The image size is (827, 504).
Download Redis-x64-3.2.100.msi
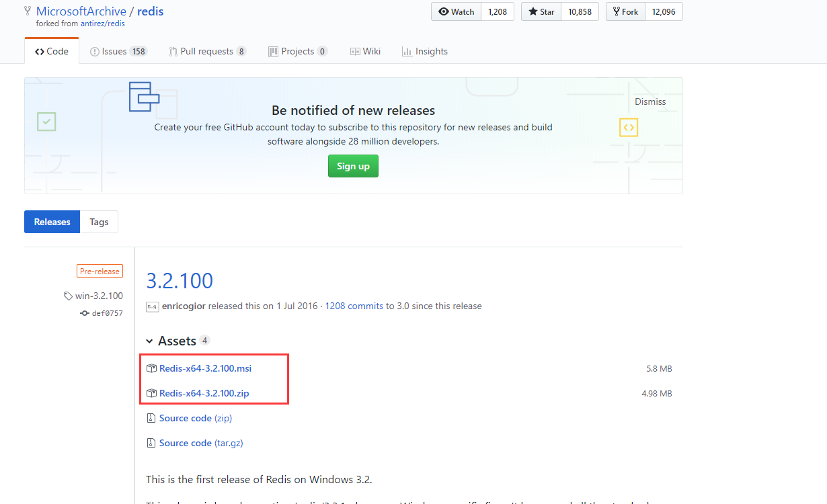point(205,368)
